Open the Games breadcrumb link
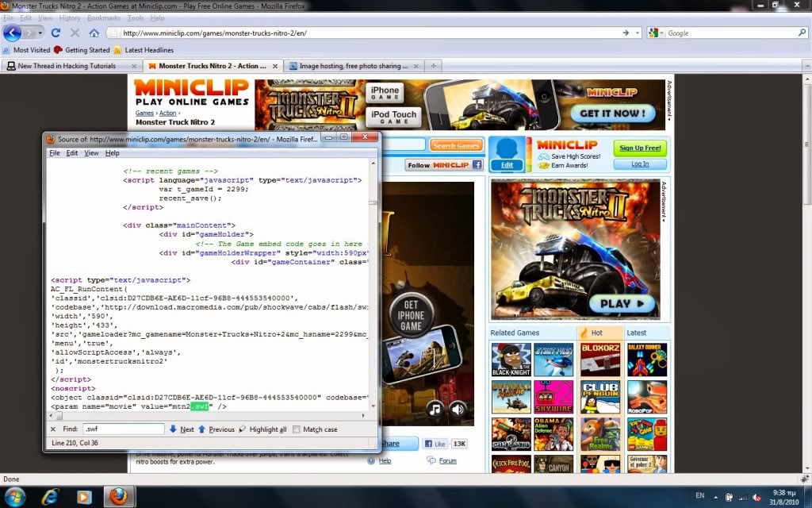The height and width of the screenshot is (508, 812). pos(144,113)
